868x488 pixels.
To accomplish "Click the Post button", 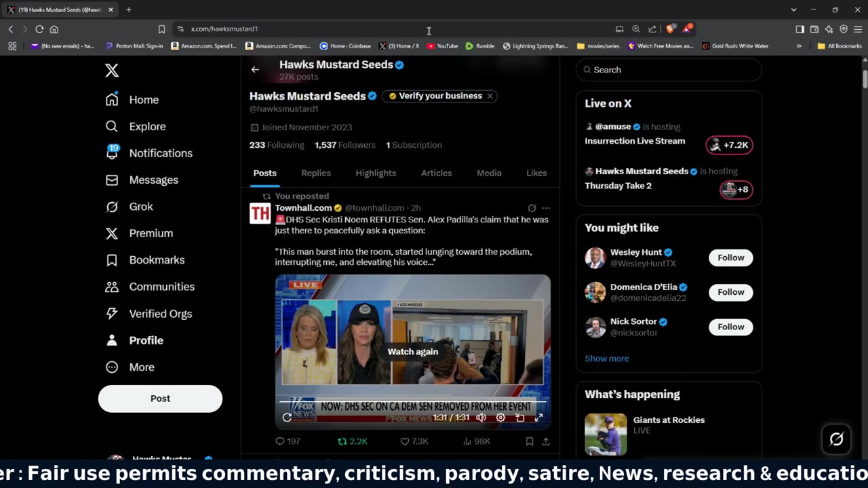I will 160,399.
